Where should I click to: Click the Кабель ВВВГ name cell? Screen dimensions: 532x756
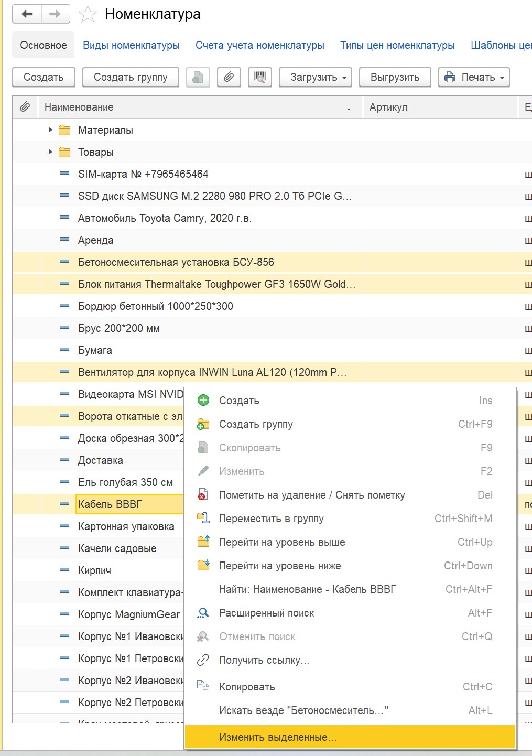pyautogui.click(x=130, y=504)
